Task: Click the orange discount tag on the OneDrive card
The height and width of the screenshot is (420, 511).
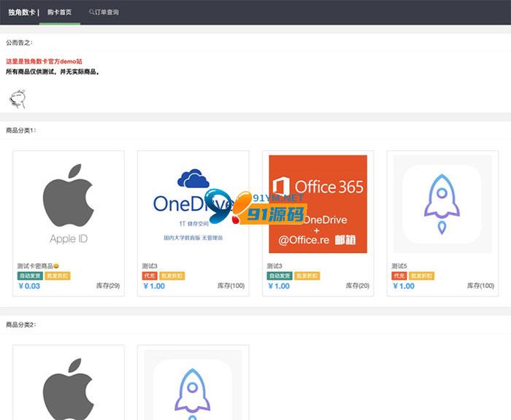Action: 172,276
